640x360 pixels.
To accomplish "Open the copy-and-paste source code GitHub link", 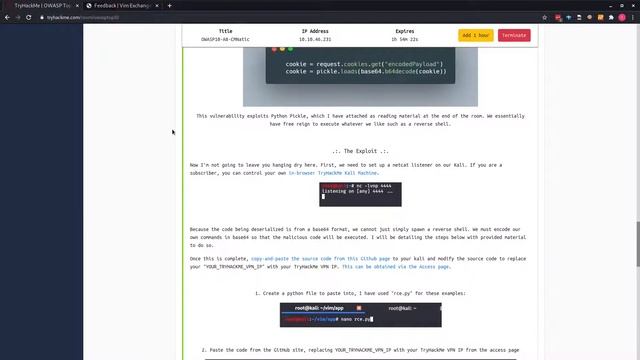I will pyautogui.click(x=320, y=259).
